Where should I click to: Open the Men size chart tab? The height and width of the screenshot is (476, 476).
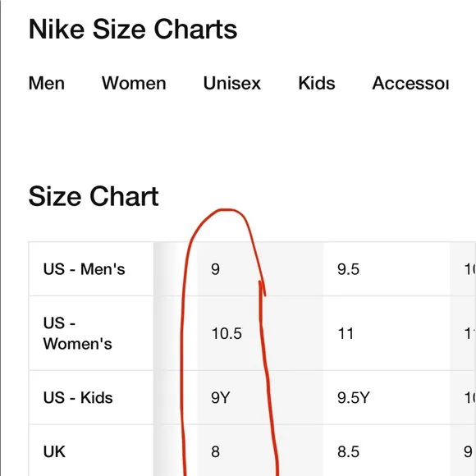click(47, 83)
